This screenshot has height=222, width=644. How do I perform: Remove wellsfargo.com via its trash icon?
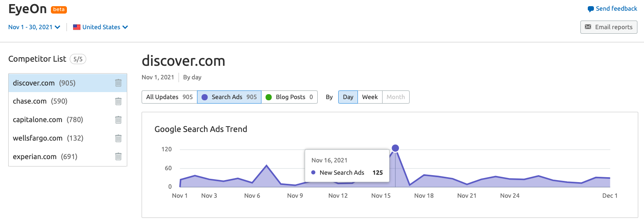click(118, 138)
